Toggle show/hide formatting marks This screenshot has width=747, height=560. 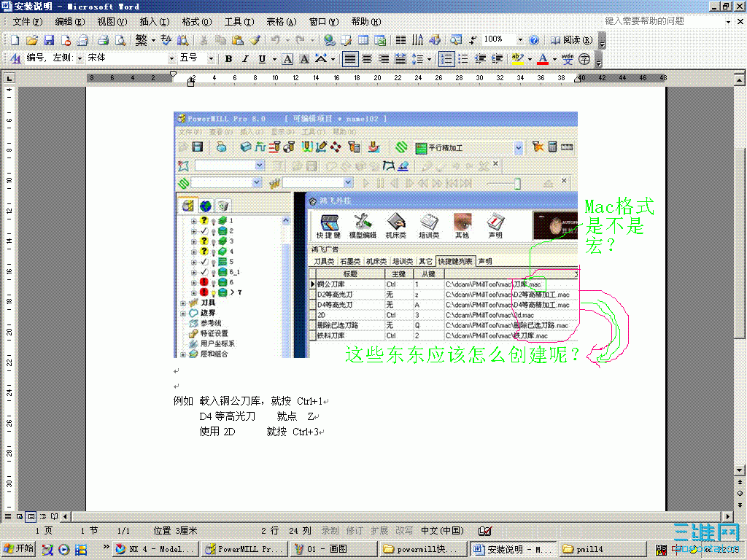[x=473, y=41]
